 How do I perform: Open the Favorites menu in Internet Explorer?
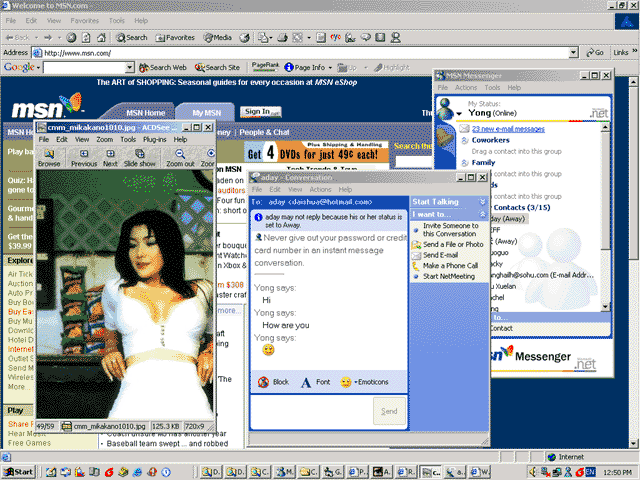(x=84, y=21)
